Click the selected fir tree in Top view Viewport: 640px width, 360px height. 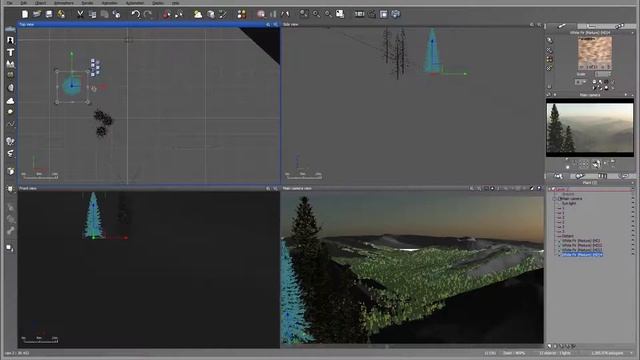click(x=72, y=86)
